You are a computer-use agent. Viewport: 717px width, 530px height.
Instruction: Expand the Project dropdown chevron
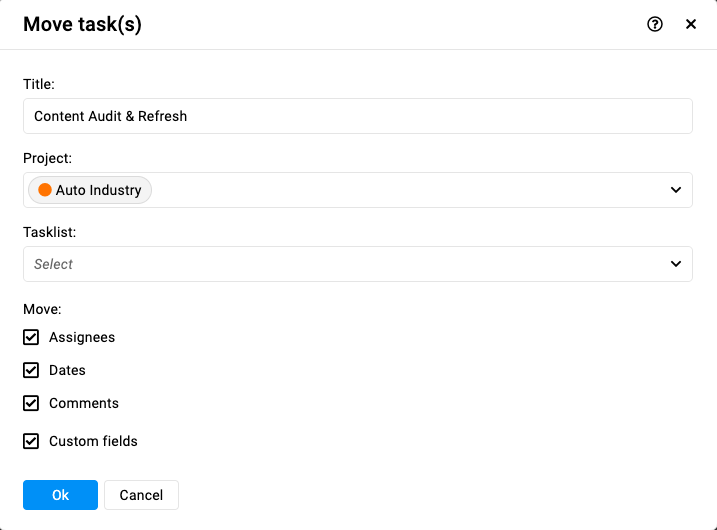pyautogui.click(x=676, y=190)
